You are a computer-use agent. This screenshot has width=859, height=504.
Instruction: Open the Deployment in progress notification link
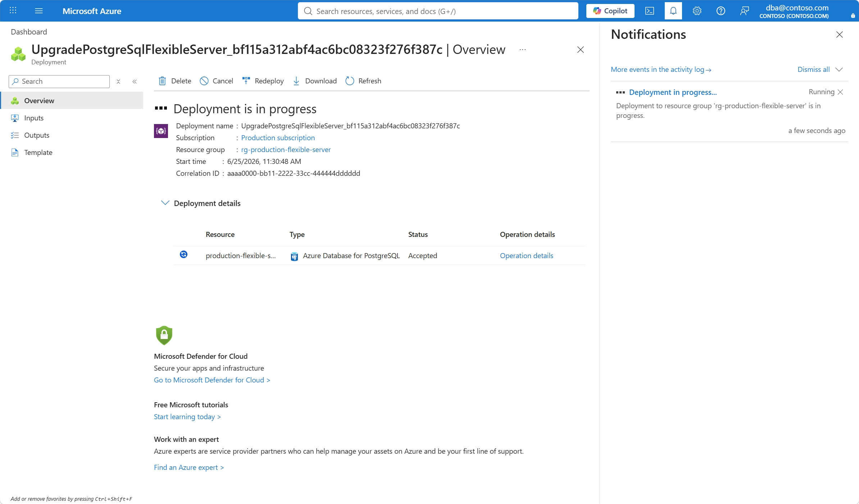tap(673, 92)
